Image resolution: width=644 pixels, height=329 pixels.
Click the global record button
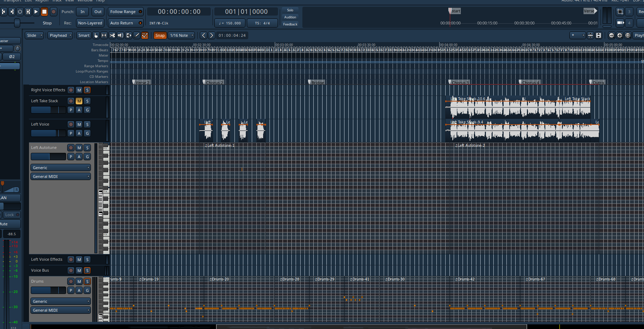coord(53,12)
